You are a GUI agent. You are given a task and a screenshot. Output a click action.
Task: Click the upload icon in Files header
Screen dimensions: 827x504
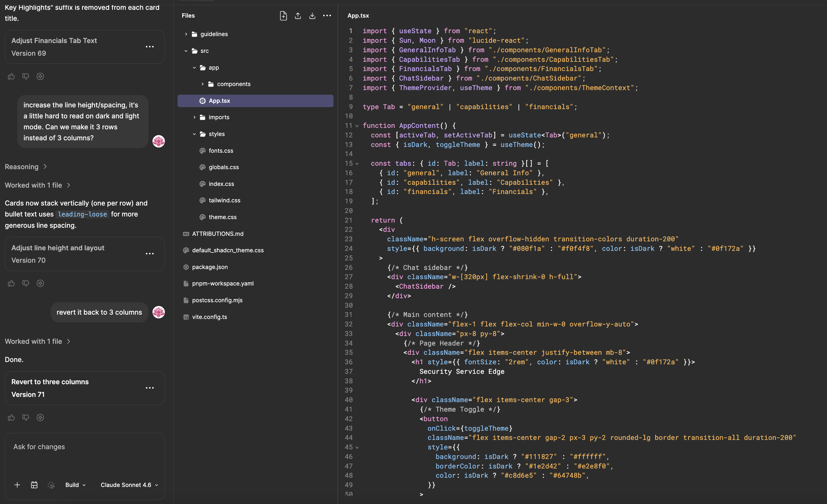coord(298,15)
